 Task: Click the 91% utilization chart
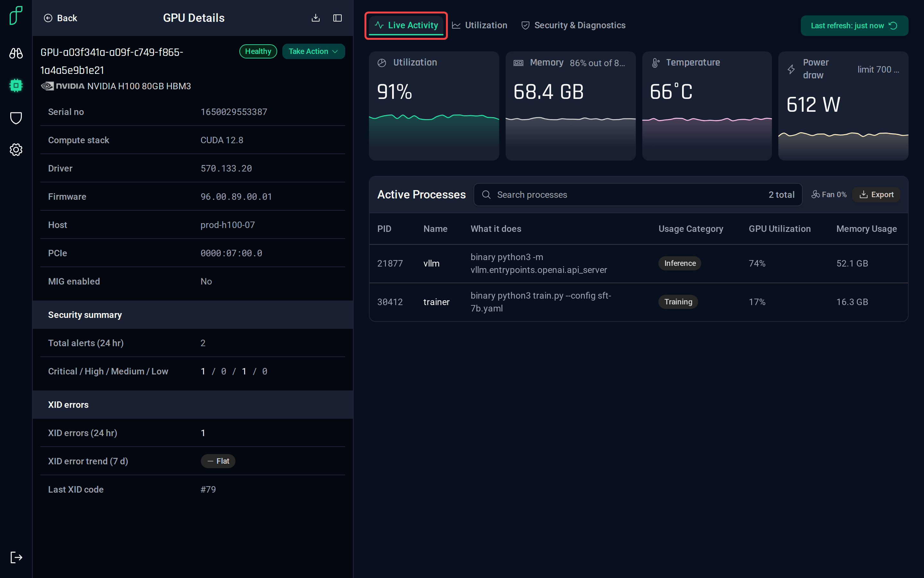pyautogui.click(x=434, y=136)
